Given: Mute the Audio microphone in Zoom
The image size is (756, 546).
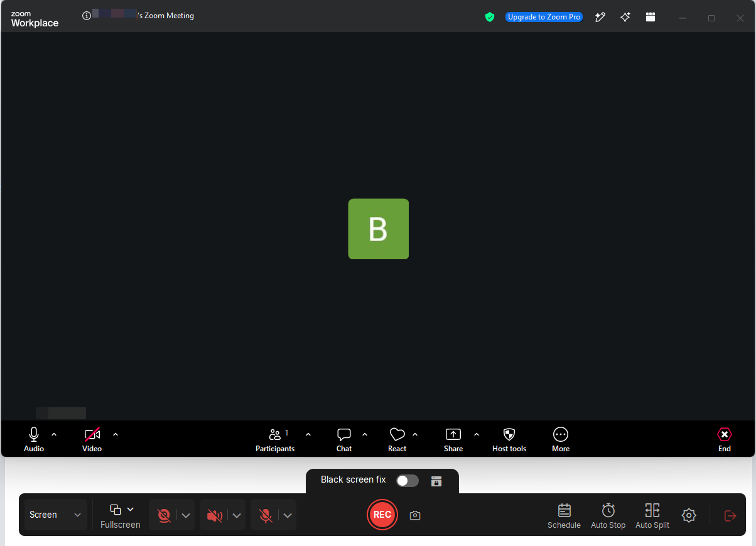Looking at the screenshot, I should [34, 439].
